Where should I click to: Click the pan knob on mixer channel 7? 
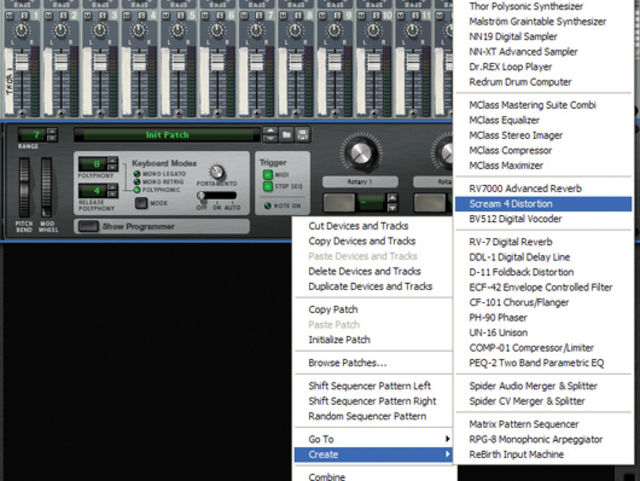[256, 30]
